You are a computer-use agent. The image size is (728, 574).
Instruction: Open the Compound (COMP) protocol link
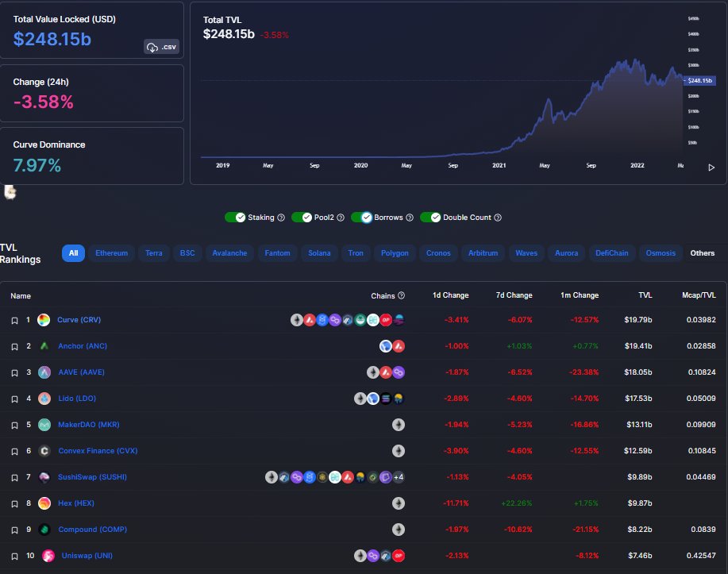click(x=92, y=530)
